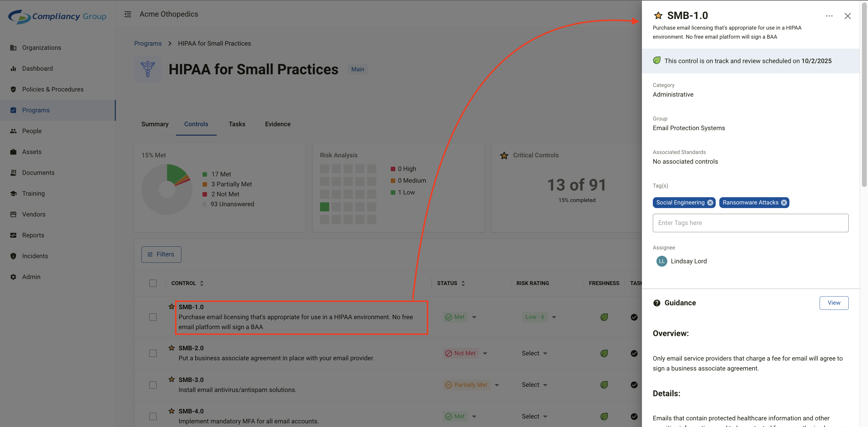The width and height of the screenshot is (868, 427).
Task: Switch to the Tasks tab
Action: point(237,124)
